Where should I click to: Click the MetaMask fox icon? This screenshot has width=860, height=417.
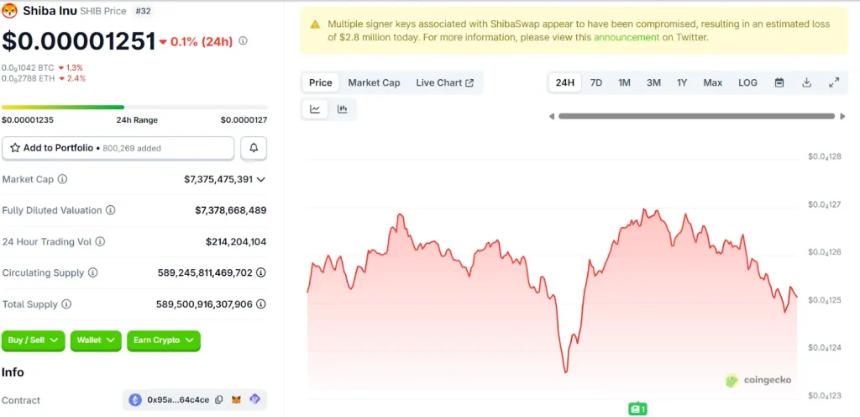tap(237, 400)
